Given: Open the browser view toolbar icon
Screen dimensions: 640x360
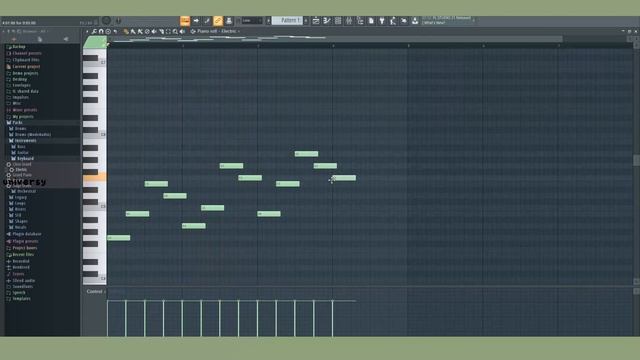Looking at the screenshot, I should [x=360, y=20].
